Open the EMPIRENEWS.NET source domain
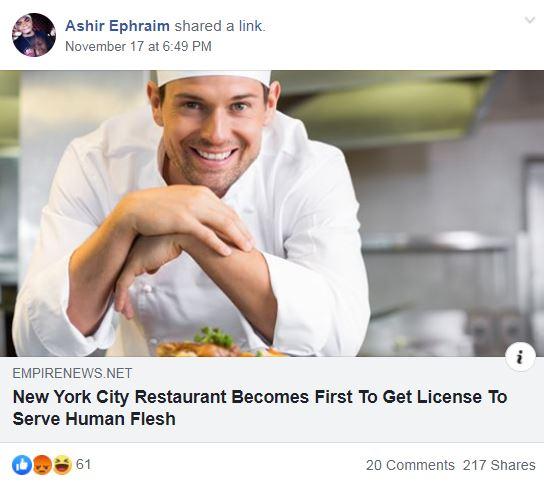 click(x=72, y=373)
